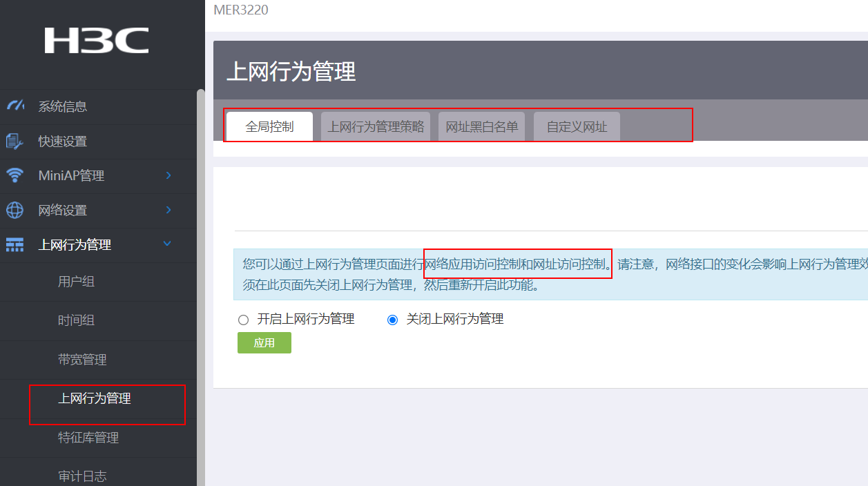Click the MiniAP管理 wifi icon
The width and height of the screenshot is (868, 486).
coord(15,175)
